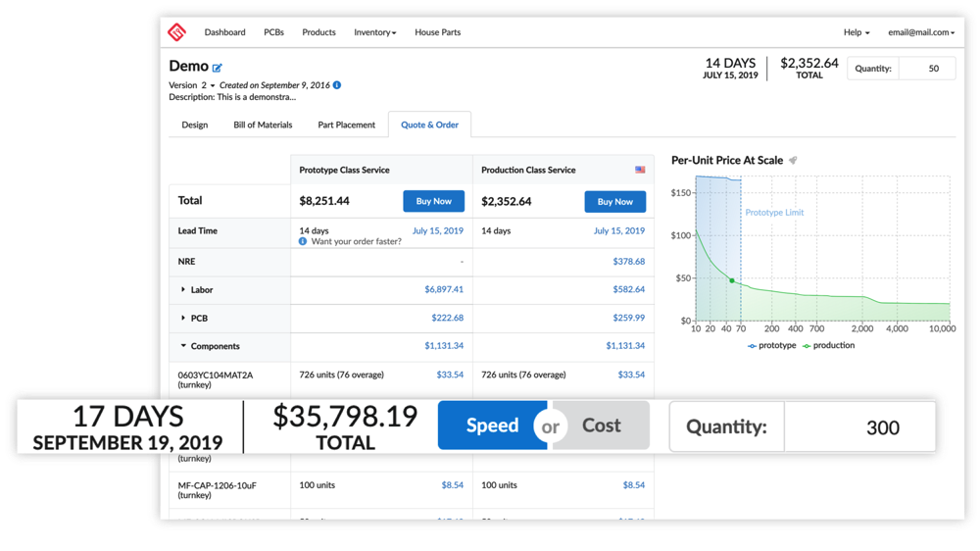Click Buy Now for Prototype Class Service
980x551 pixels.
click(434, 201)
